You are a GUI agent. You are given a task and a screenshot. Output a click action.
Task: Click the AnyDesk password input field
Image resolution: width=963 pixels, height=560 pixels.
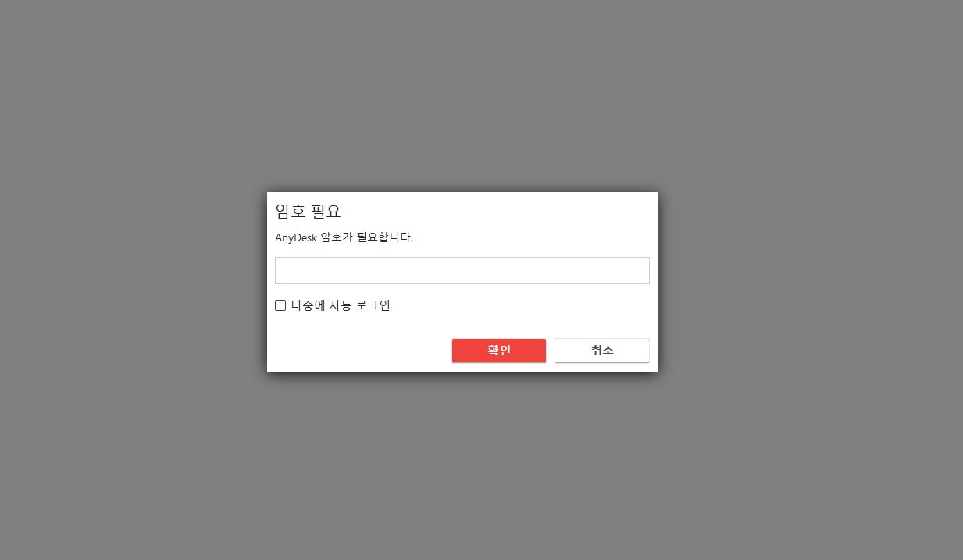(462, 270)
